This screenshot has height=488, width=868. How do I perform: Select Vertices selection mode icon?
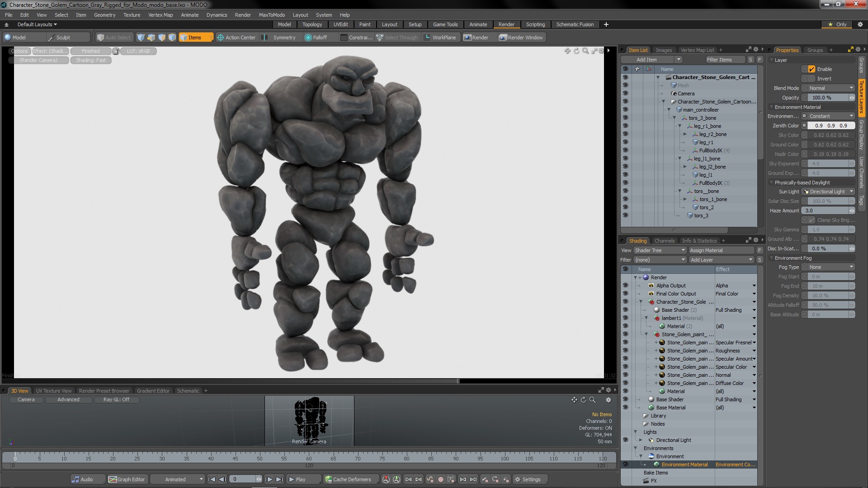click(141, 38)
